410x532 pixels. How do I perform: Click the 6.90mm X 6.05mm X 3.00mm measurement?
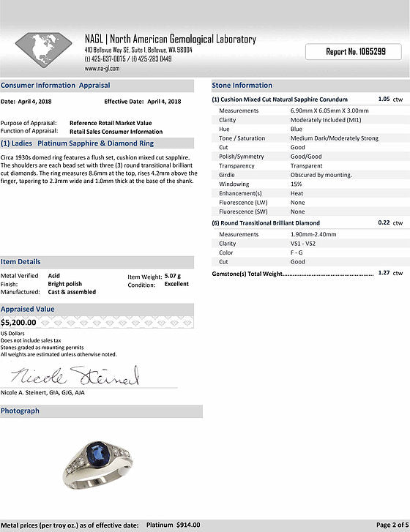coord(329,110)
